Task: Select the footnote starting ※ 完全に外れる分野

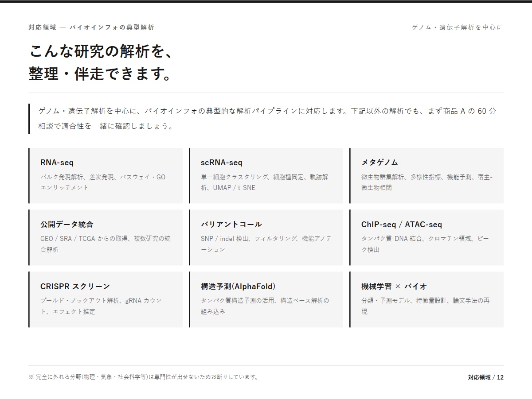Action: [x=144, y=377]
